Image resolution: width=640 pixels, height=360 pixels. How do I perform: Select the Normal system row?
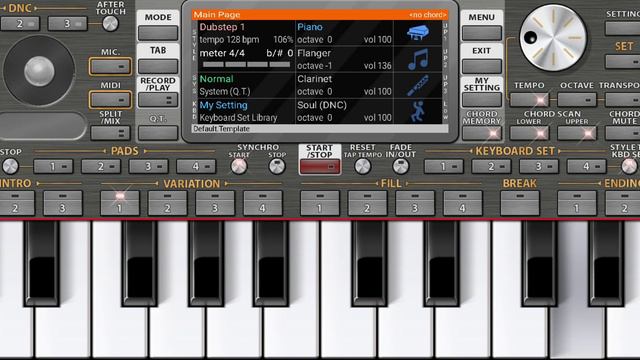tap(246, 85)
